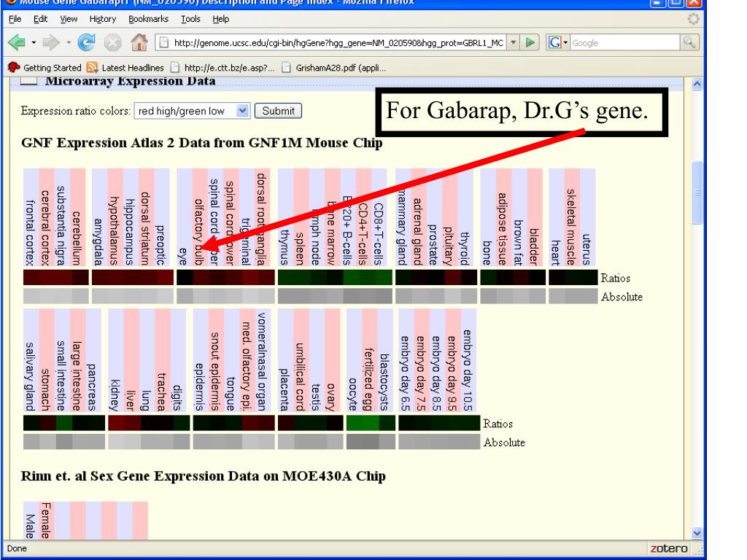Open the Help menu
Image resolution: width=747 pixels, height=560 pixels.
(x=220, y=19)
